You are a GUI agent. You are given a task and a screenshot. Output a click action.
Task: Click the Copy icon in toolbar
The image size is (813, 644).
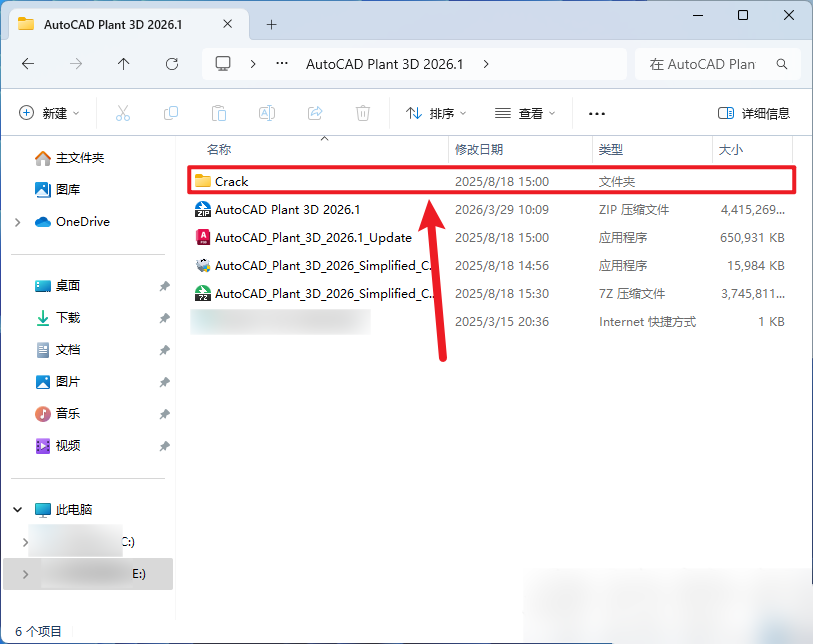[x=171, y=113]
